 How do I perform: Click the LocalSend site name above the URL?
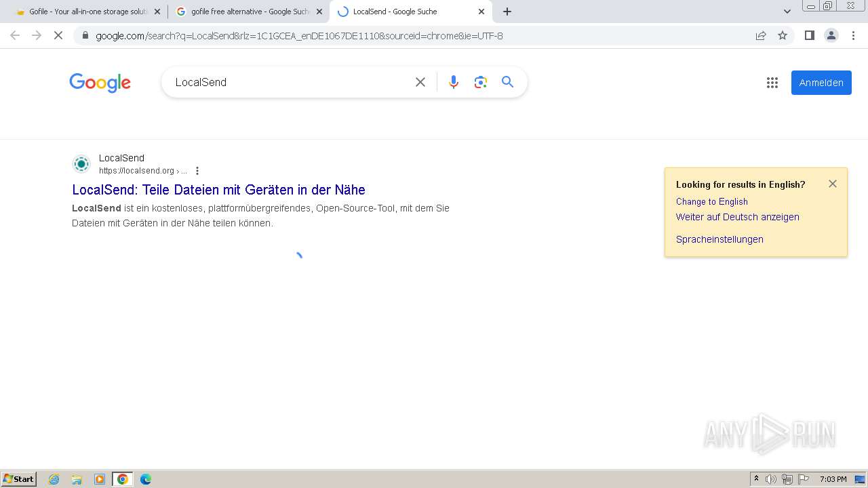pos(121,158)
